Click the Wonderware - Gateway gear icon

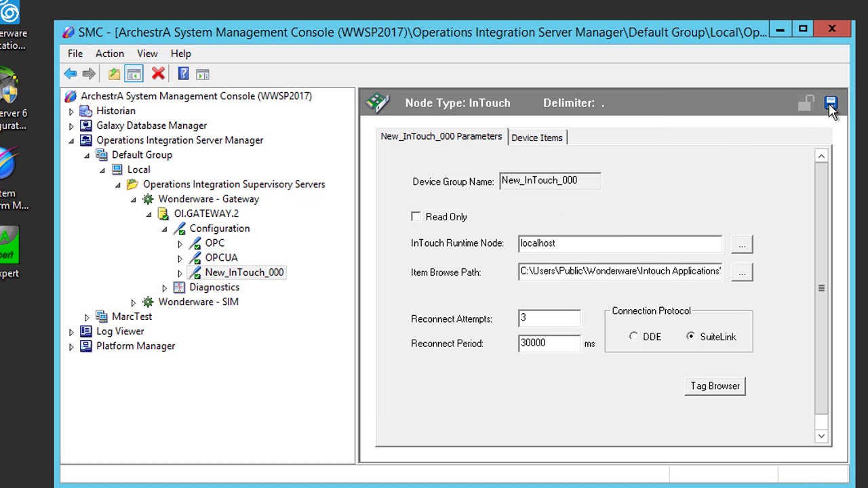pos(148,199)
